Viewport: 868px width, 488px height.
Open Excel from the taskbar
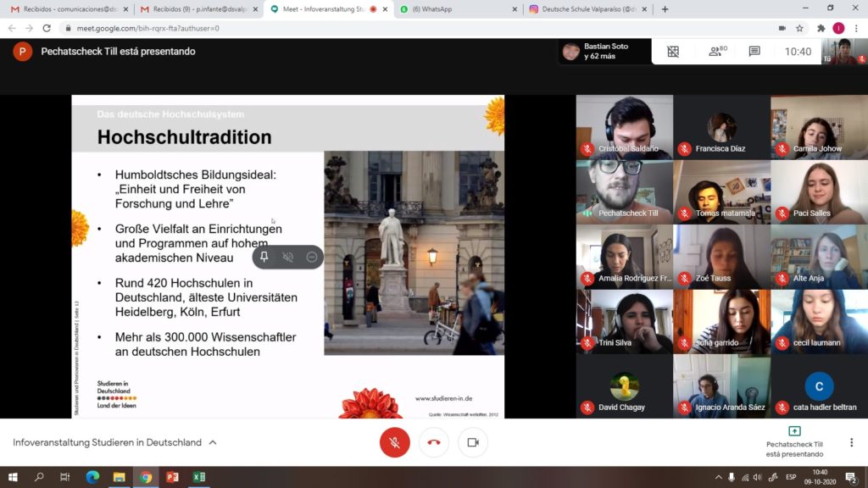[x=199, y=477]
